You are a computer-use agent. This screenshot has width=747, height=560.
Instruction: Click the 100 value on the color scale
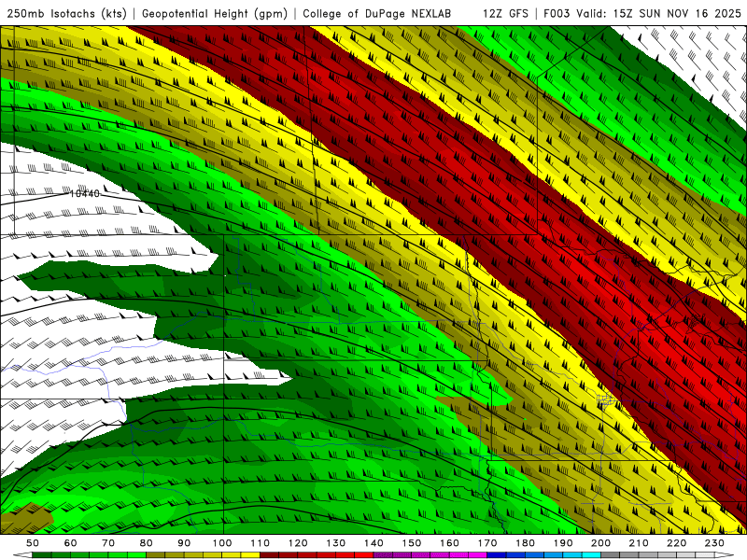point(222,543)
